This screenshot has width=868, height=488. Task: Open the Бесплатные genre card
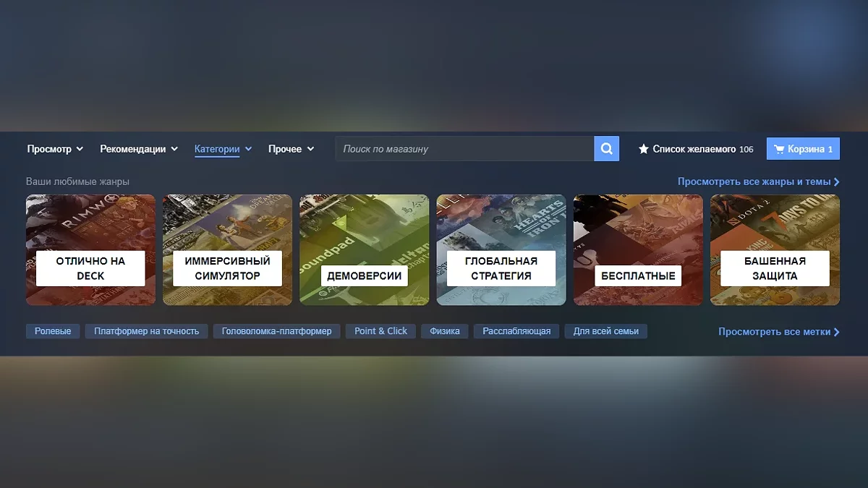pyautogui.click(x=638, y=250)
